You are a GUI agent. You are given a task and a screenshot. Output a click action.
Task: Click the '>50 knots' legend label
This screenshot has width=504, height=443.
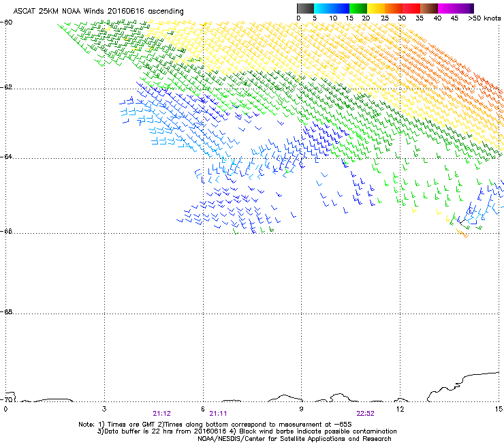(x=484, y=18)
